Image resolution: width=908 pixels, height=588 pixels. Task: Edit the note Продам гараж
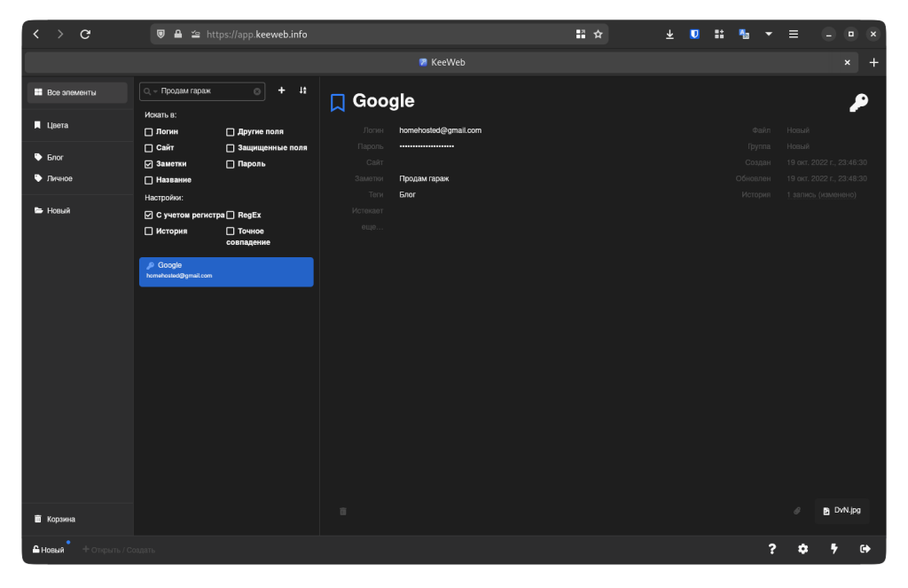point(424,178)
